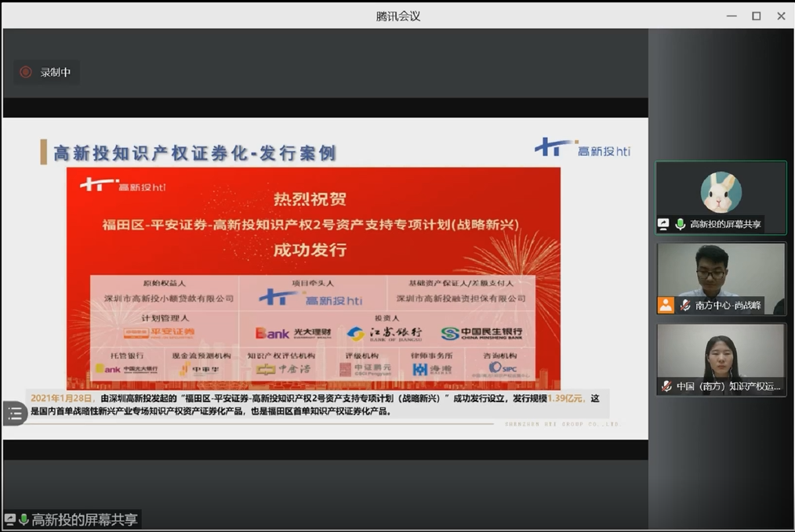Click the 海瀚 law firm logo
This screenshot has width=795, height=532.
pos(432,369)
